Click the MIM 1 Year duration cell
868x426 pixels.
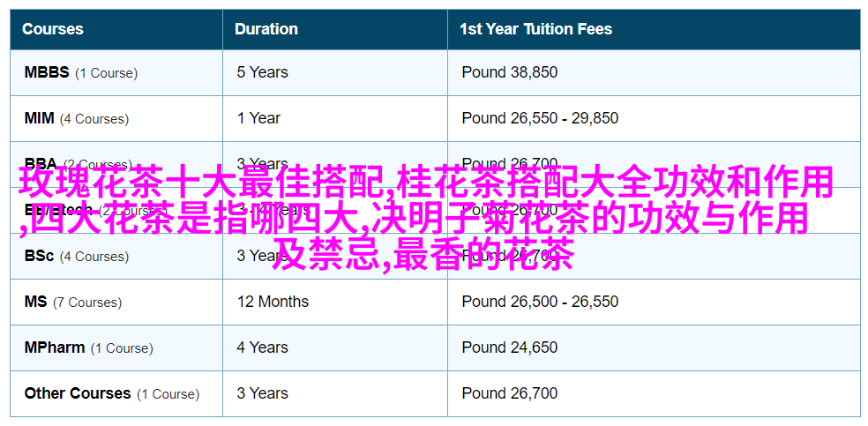[x=258, y=118]
